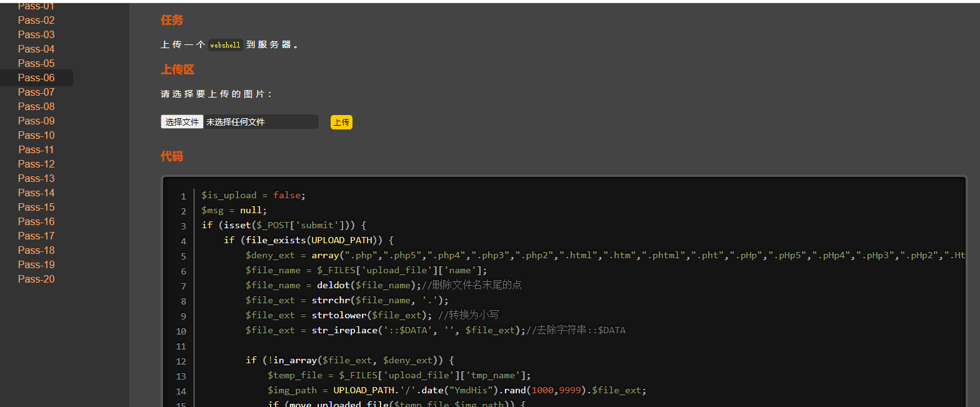Click the 选择文件 choose file button
The height and width of the screenshot is (407, 980).
click(182, 122)
